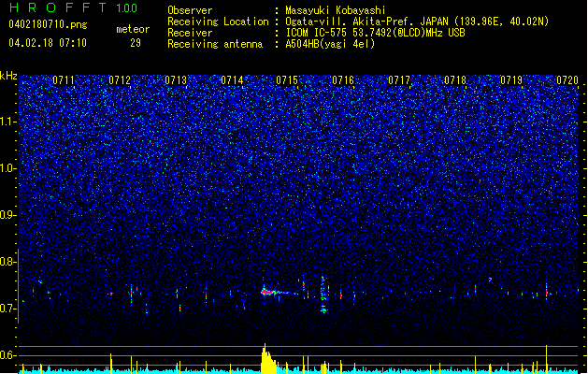This screenshot has height=374, width=588.
Task: Click the 1.0 kHz axis label
Action: point(8,168)
